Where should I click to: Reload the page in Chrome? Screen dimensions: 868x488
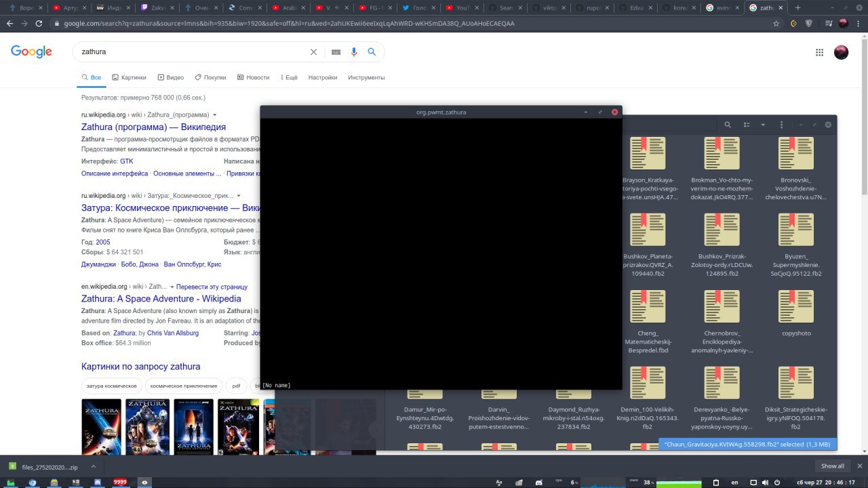[x=40, y=23]
